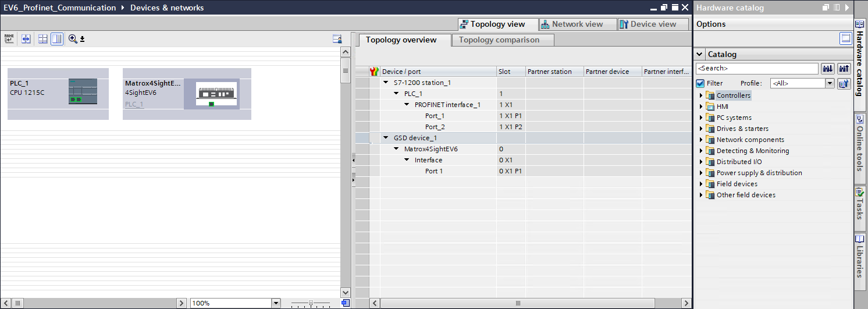Viewport: 868px width, 309px height.
Task: Expand the Controllers catalog folder
Action: point(701,95)
